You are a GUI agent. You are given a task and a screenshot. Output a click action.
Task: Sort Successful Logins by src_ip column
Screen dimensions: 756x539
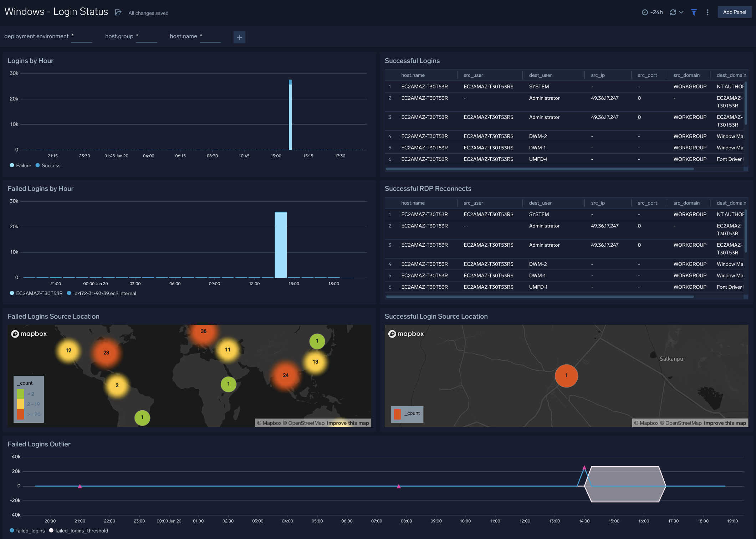pos(598,75)
